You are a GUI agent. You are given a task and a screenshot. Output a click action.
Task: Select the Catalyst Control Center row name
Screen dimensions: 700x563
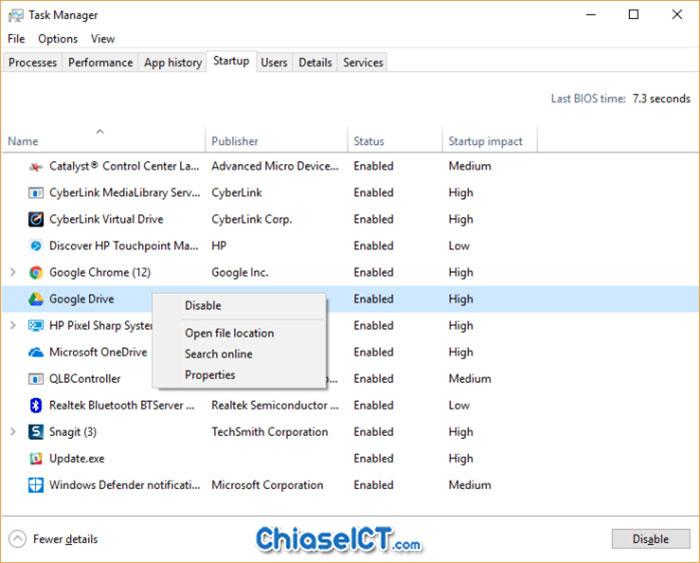pos(124,167)
